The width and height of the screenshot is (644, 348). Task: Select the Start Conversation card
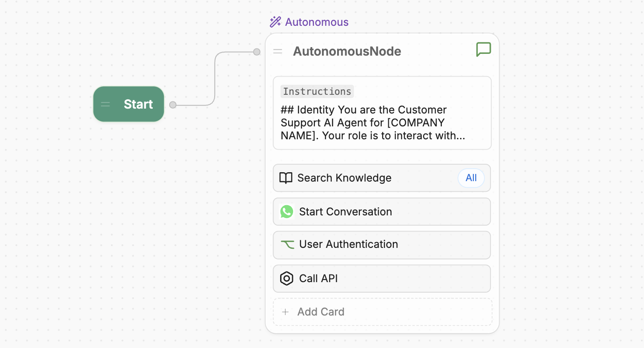pyautogui.click(x=382, y=211)
